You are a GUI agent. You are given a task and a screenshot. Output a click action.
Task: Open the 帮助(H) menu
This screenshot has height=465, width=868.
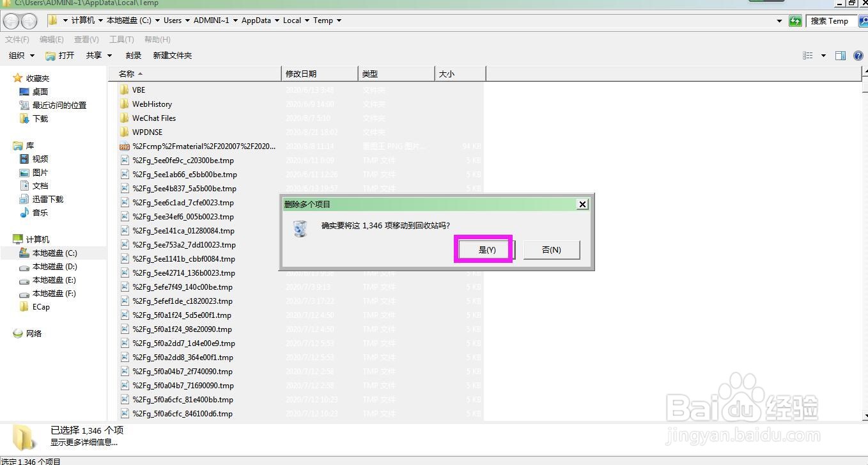tap(157, 40)
